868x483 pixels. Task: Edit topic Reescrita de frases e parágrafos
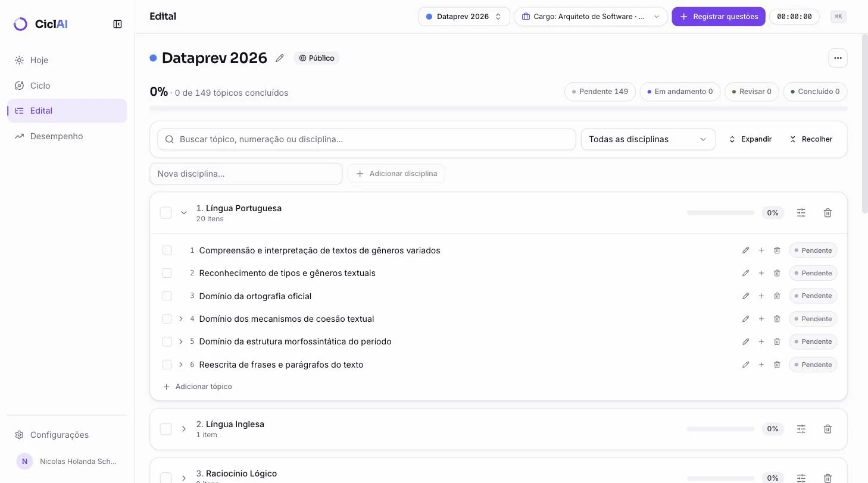click(x=745, y=365)
